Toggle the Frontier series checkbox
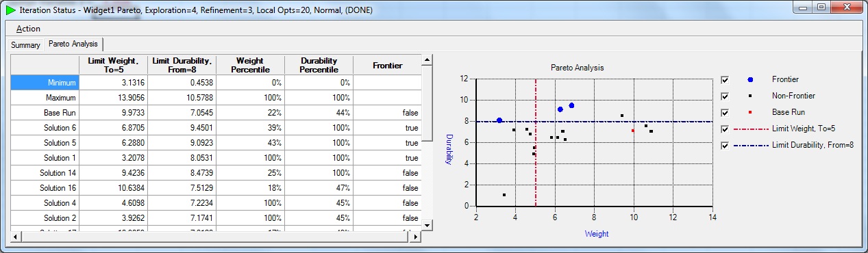This screenshot has height=253, width=868. (725, 79)
